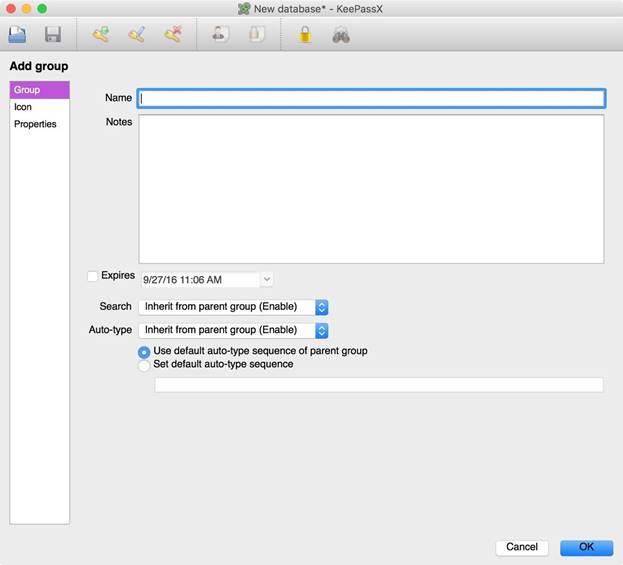The width and height of the screenshot is (623, 565).
Task: Click the Add new entry key icon
Action: (100, 35)
